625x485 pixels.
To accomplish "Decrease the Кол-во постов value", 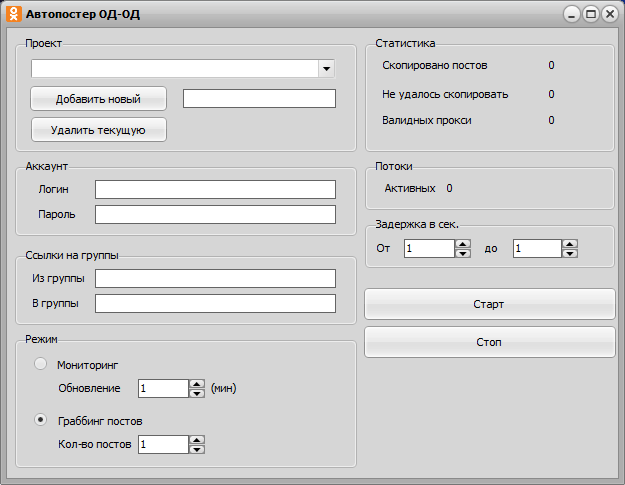I will [197, 449].
